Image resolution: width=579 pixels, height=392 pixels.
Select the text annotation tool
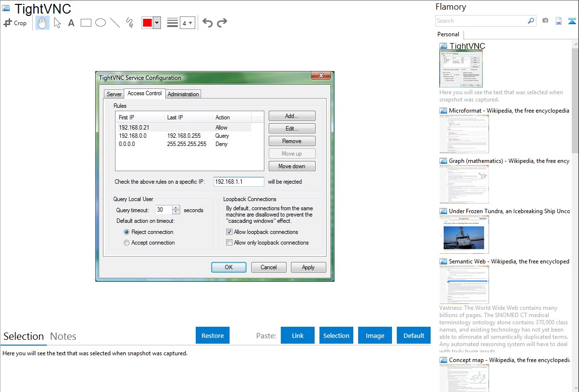pyautogui.click(x=71, y=23)
